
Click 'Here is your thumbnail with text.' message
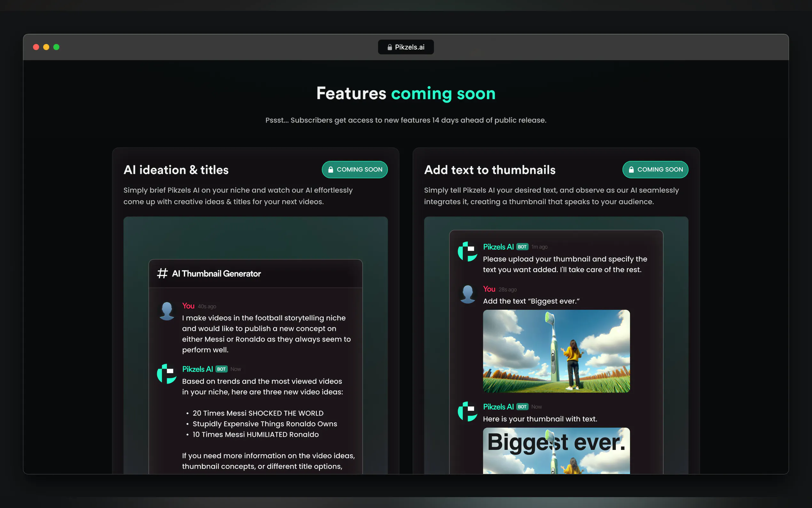click(540, 419)
